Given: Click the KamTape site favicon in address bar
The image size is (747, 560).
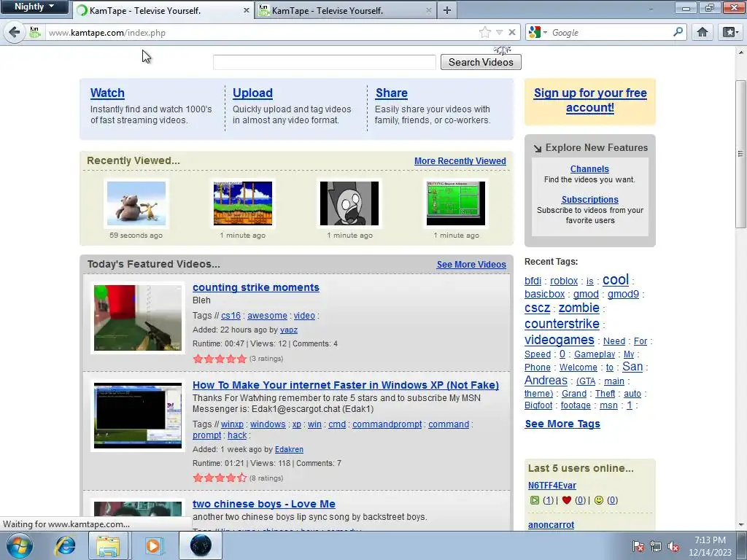Looking at the screenshot, I should (35, 32).
